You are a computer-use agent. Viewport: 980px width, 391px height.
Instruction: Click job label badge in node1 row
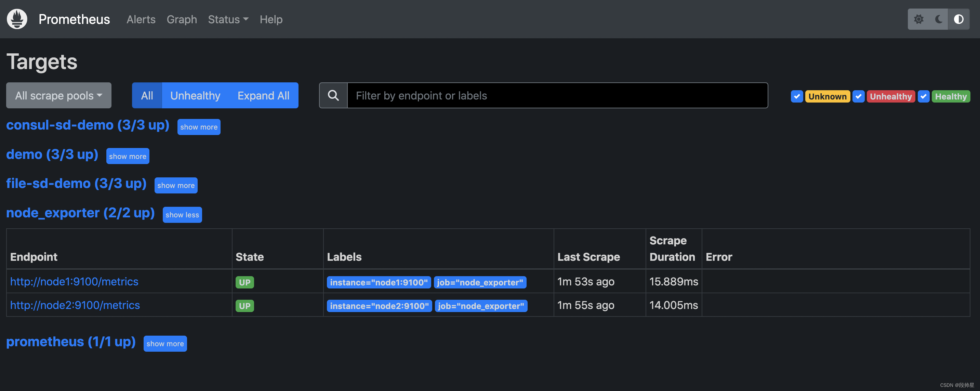(480, 282)
